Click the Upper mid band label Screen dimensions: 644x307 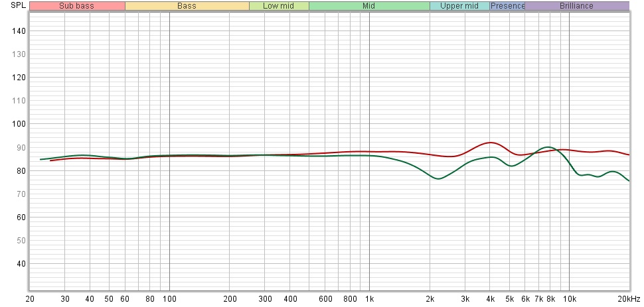[x=459, y=6]
